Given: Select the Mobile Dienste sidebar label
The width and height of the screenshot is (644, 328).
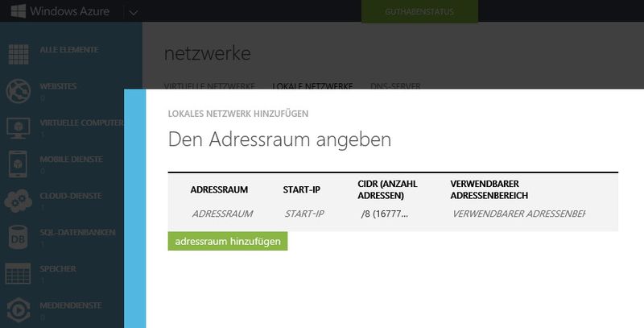Looking at the screenshot, I should [71, 159].
